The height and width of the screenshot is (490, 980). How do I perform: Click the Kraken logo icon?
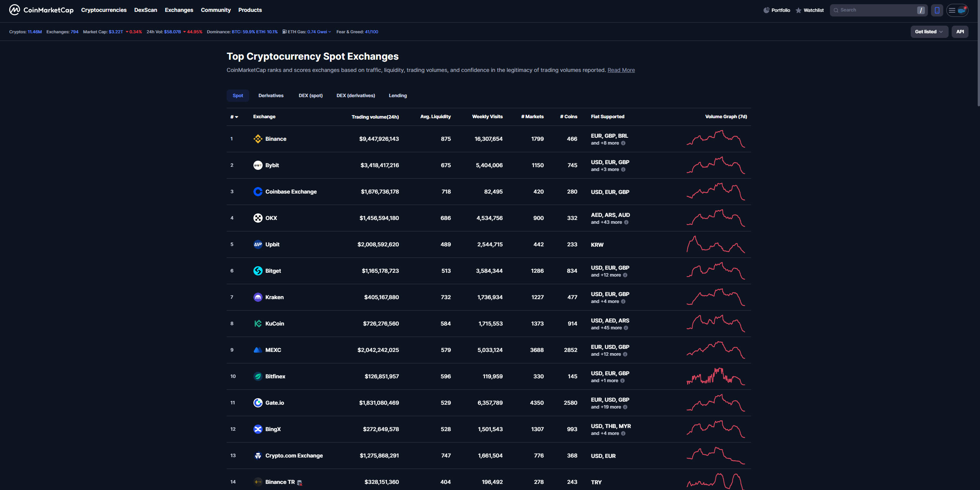tap(258, 297)
